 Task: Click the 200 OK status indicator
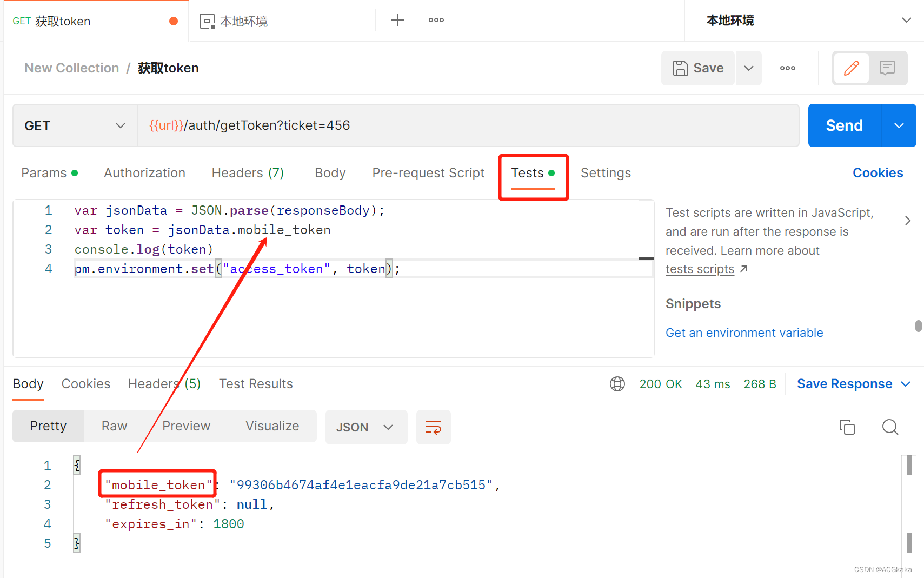coord(661,384)
